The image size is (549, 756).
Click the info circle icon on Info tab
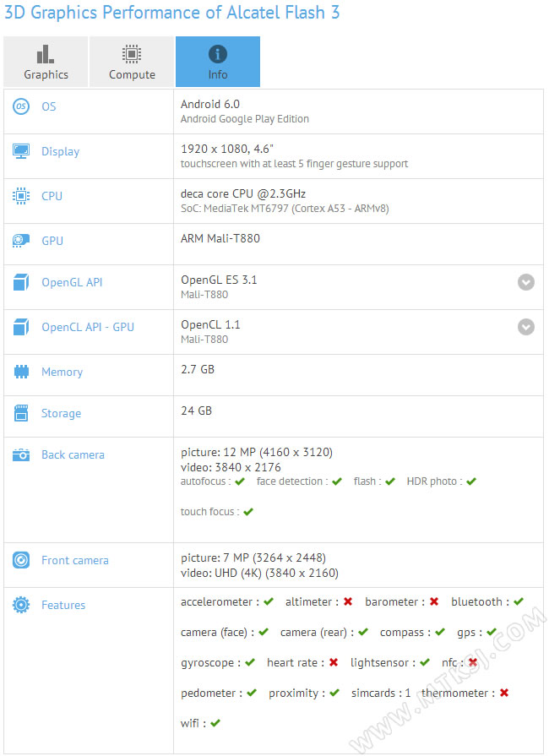tap(218, 54)
